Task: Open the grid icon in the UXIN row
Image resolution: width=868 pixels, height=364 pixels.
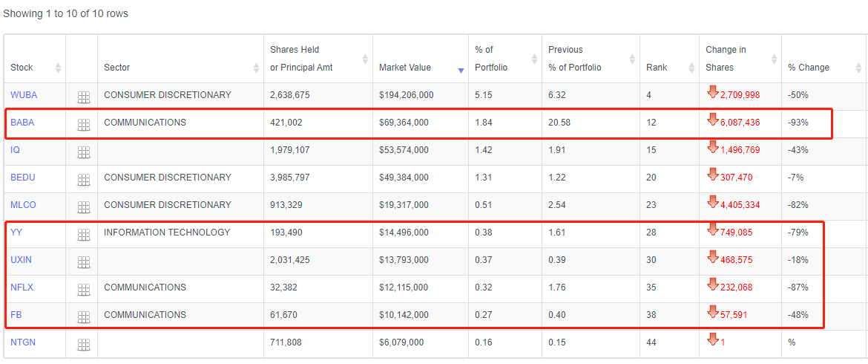Action: point(83,263)
